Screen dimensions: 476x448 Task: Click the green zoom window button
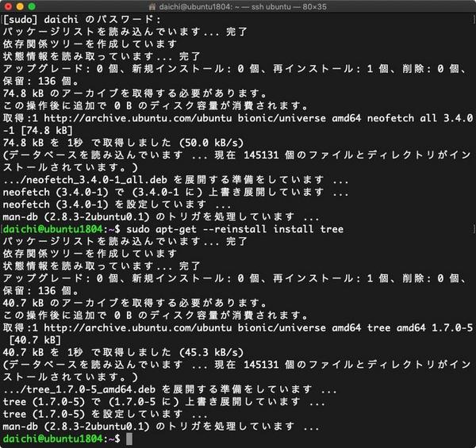pos(32,6)
